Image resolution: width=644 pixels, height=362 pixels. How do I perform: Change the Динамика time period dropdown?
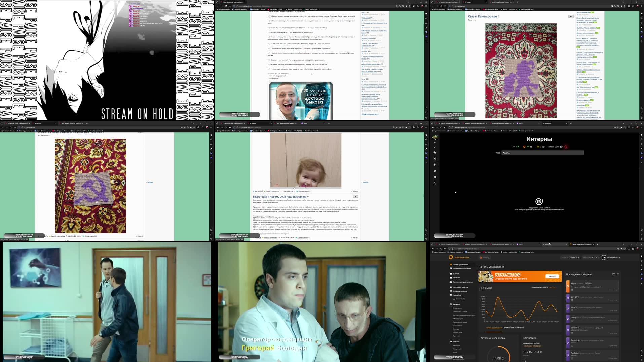click(553, 288)
